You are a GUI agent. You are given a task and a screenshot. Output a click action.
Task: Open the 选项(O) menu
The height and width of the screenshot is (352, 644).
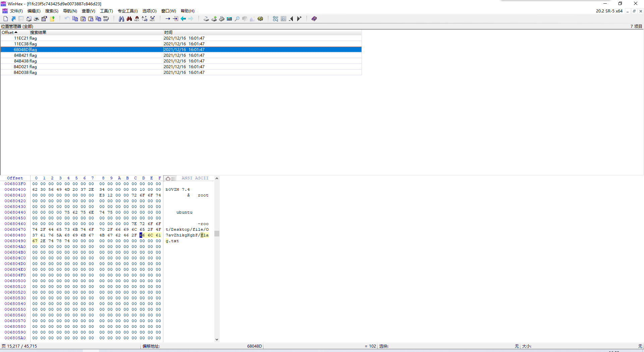point(150,11)
